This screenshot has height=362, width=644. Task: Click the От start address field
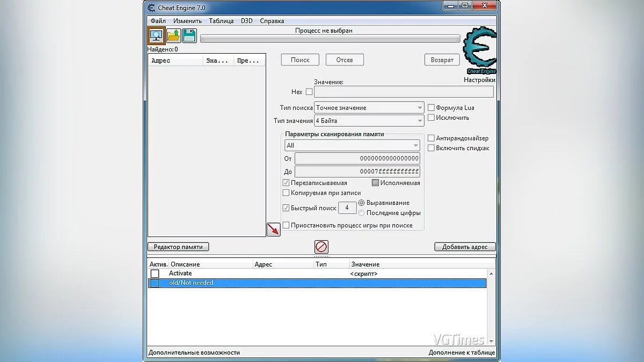click(x=357, y=159)
